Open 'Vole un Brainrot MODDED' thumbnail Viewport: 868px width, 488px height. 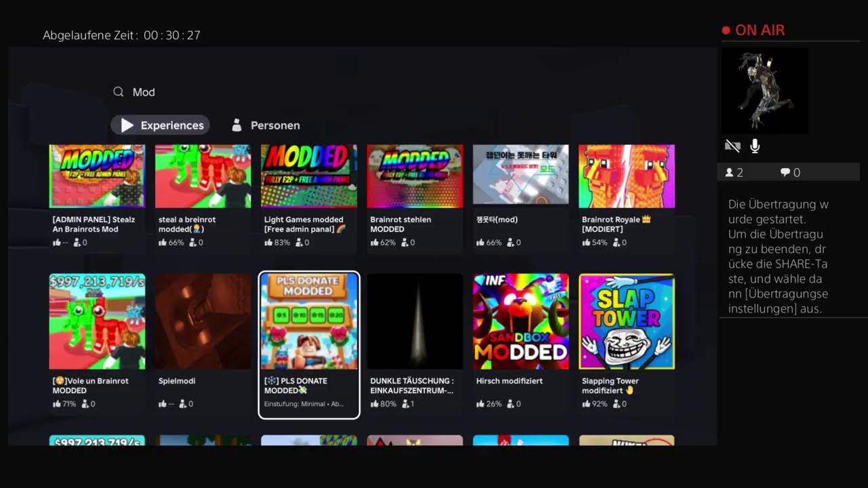[x=97, y=321]
